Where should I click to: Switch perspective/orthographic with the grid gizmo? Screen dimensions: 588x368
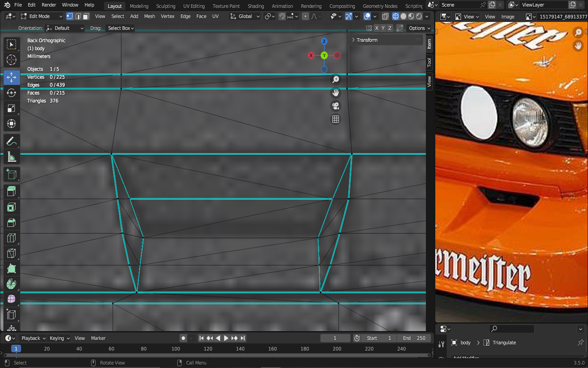tap(336, 119)
